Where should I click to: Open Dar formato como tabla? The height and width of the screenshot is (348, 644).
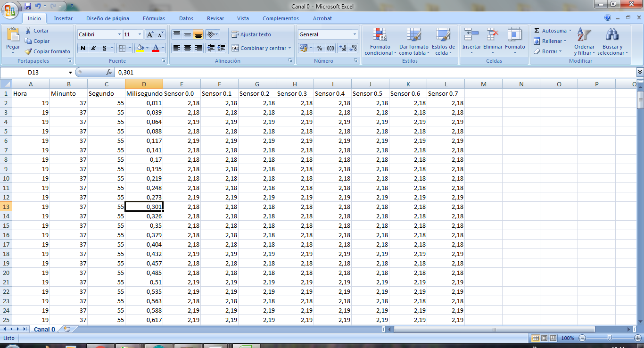click(x=413, y=41)
